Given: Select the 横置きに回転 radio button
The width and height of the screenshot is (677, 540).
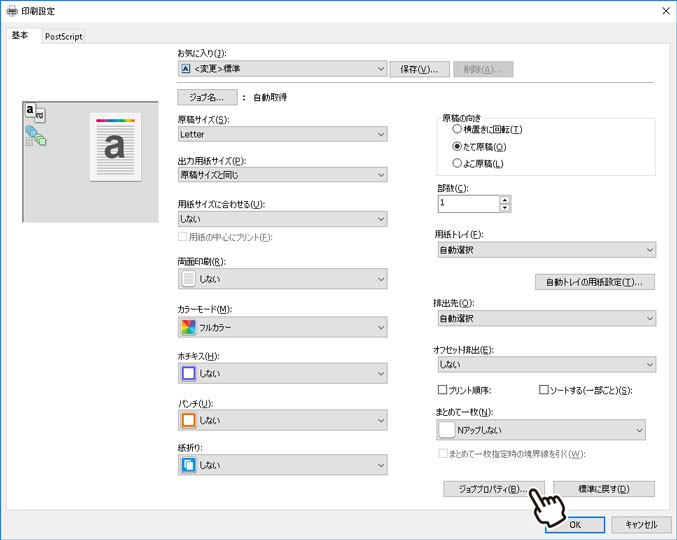Looking at the screenshot, I should [x=458, y=129].
